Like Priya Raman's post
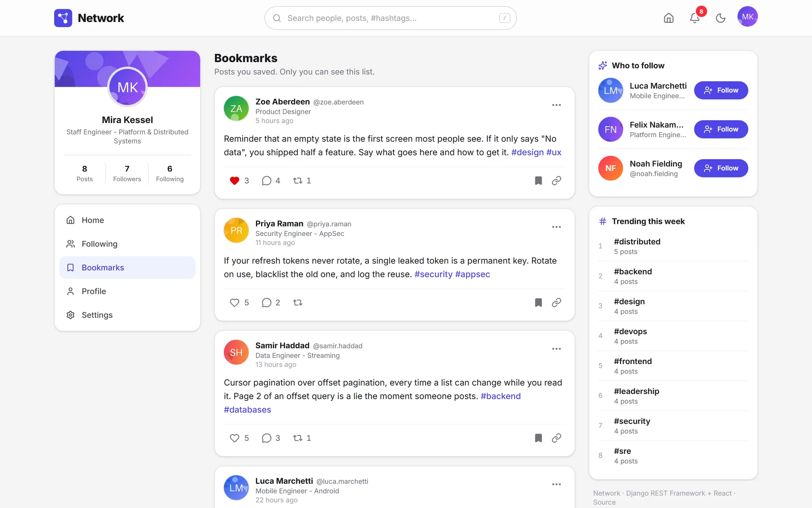The image size is (812, 508). [235, 303]
